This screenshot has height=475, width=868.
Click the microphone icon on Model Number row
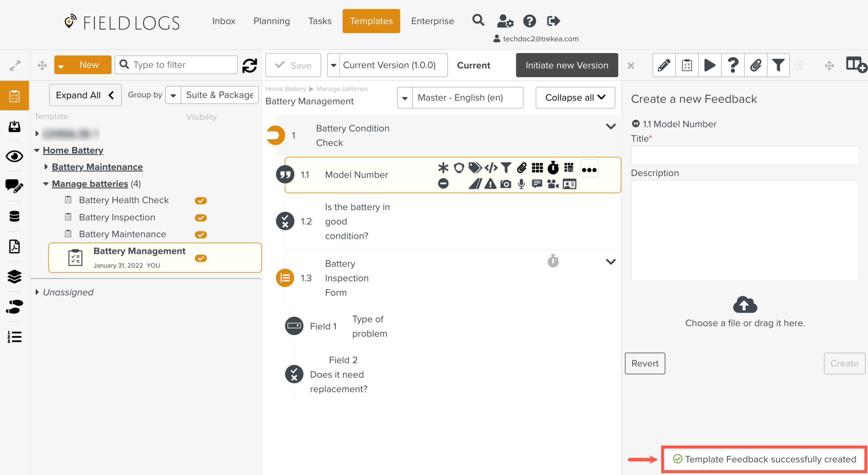(521, 184)
